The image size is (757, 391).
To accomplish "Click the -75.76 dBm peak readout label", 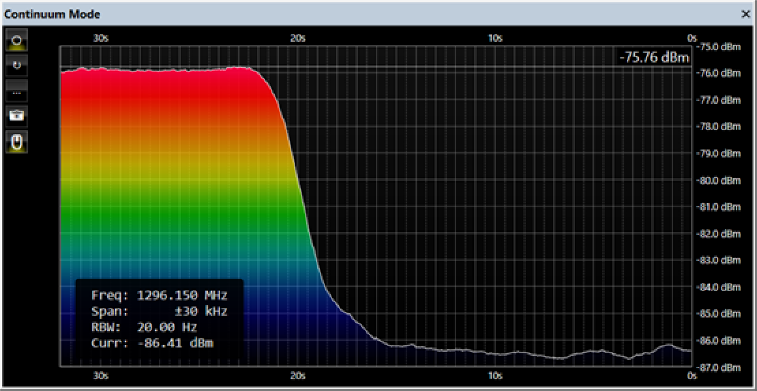I will coord(654,57).
